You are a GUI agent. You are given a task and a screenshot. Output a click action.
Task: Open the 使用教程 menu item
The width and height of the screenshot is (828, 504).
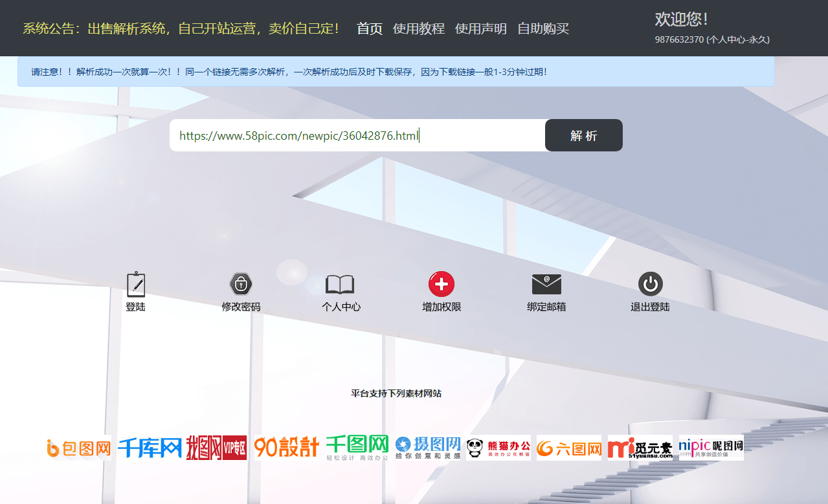418,28
